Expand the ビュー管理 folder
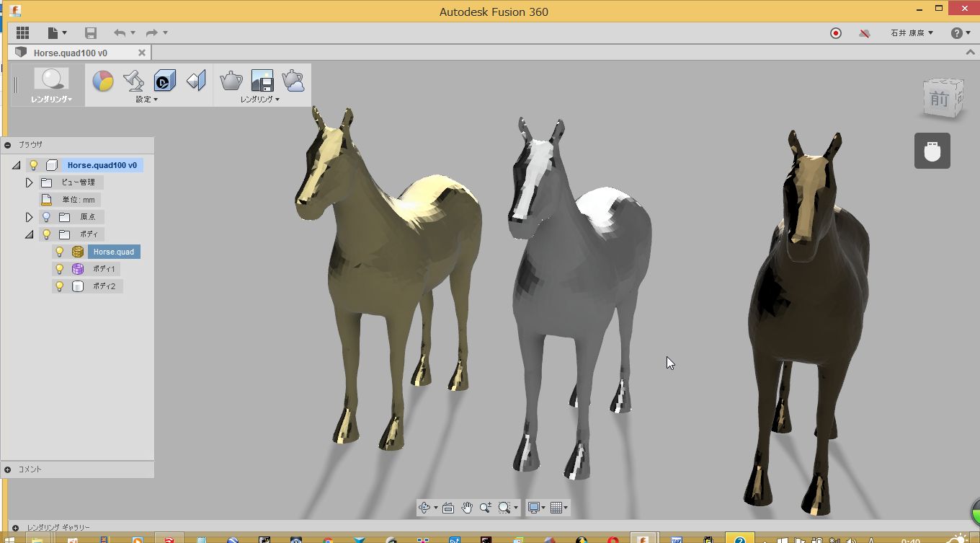Screen dimensions: 980x543 (29, 182)
